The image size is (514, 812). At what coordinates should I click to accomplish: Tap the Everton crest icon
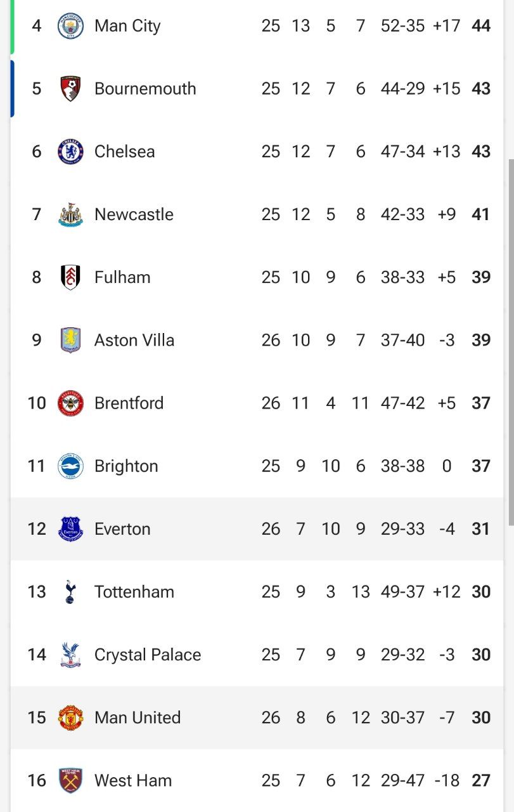[70, 528]
